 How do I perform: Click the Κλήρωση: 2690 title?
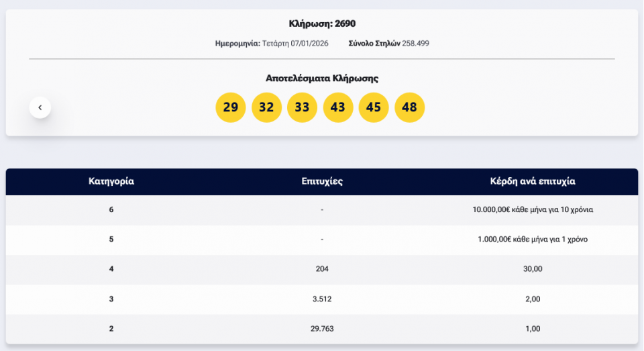322,23
